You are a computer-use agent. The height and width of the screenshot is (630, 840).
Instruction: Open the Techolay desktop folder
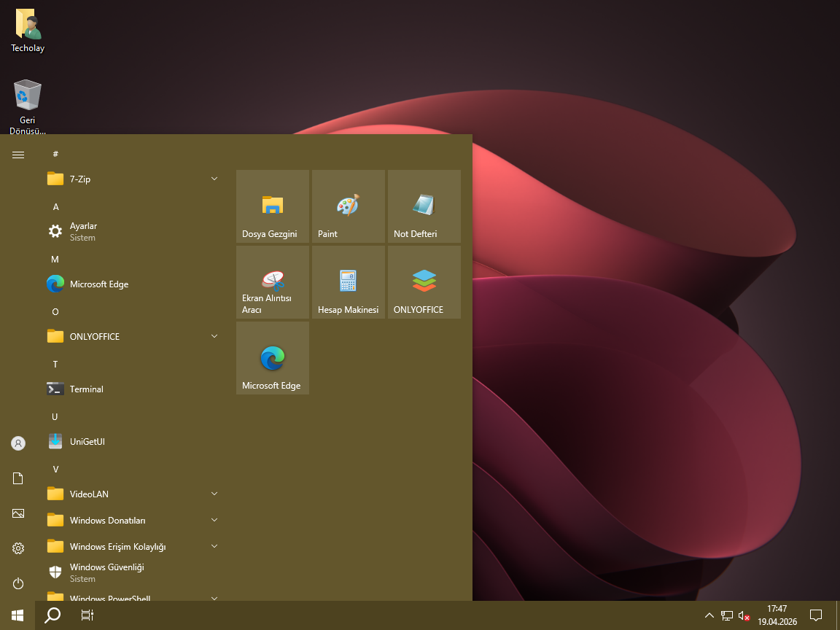(x=28, y=31)
